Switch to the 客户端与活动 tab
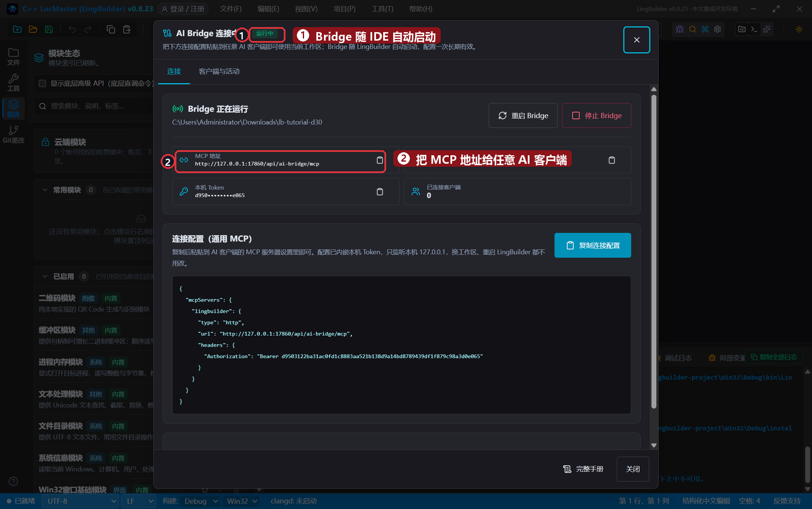The image size is (812, 509). [219, 72]
